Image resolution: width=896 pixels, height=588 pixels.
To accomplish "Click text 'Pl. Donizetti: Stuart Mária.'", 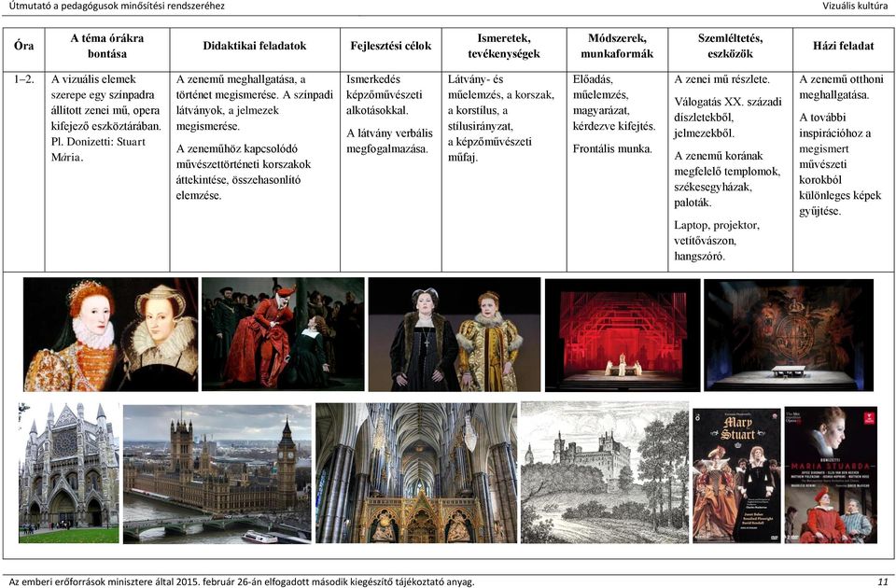I will pos(98,149).
